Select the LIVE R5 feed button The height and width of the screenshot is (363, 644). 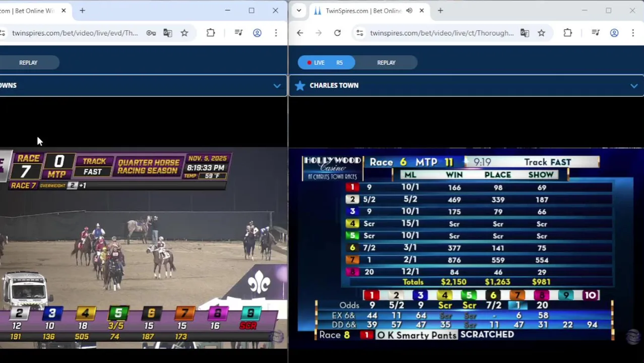tap(326, 63)
